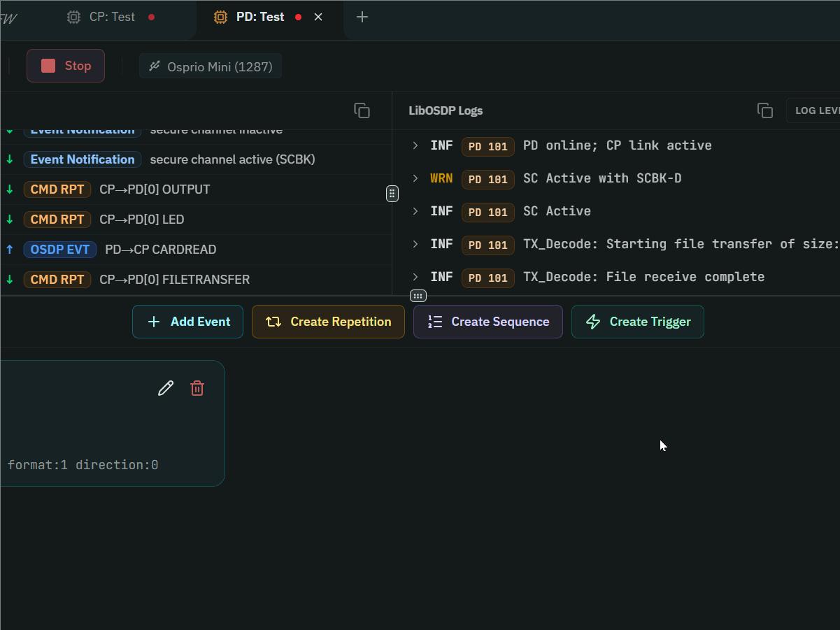
Task: Click the Event Notification badge for SCBK row
Action: [x=83, y=159]
